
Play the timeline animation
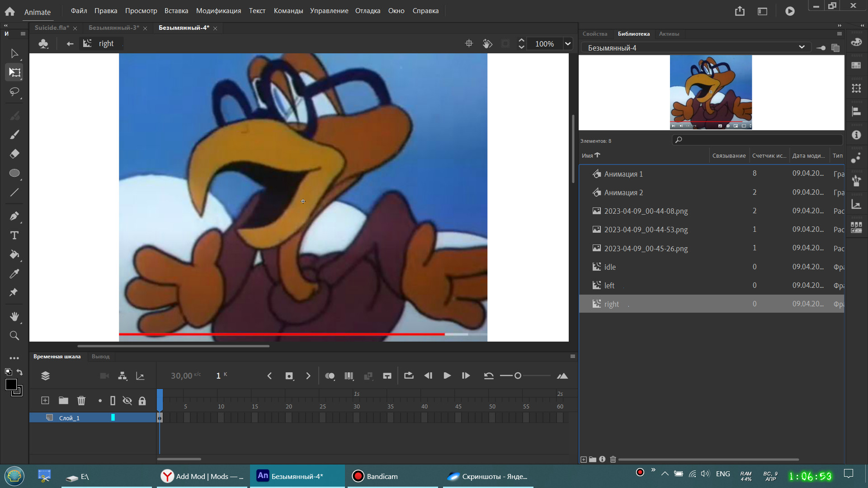point(447,376)
